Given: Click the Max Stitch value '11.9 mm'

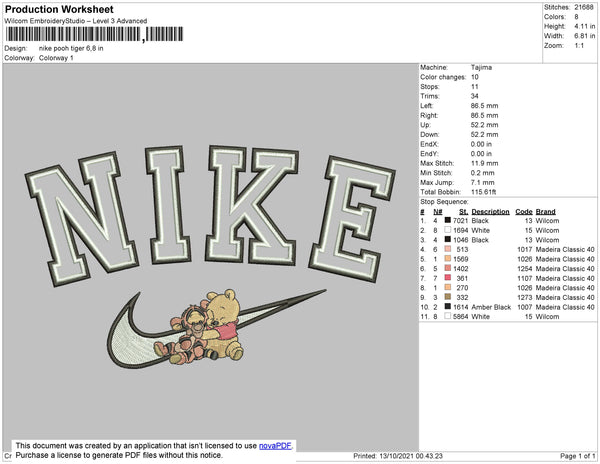Looking at the screenshot, I should pyautogui.click(x=484, y=163).
